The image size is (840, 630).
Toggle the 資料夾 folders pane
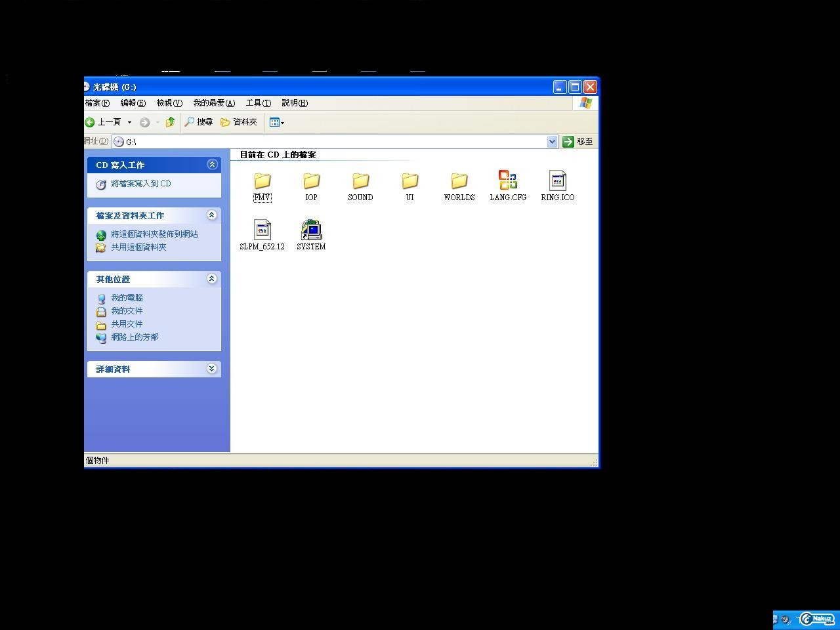click(x=239, y=122)
